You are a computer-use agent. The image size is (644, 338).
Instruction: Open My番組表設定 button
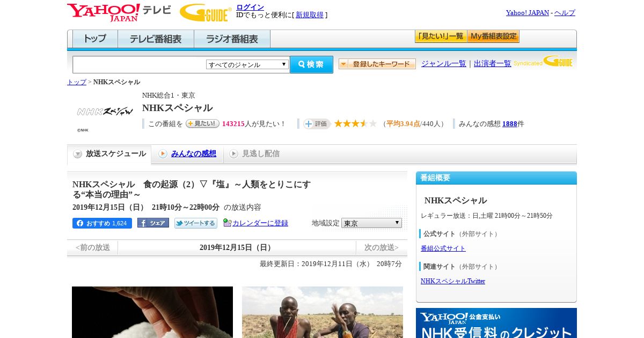pyautogui.click(x=493, y=36)
